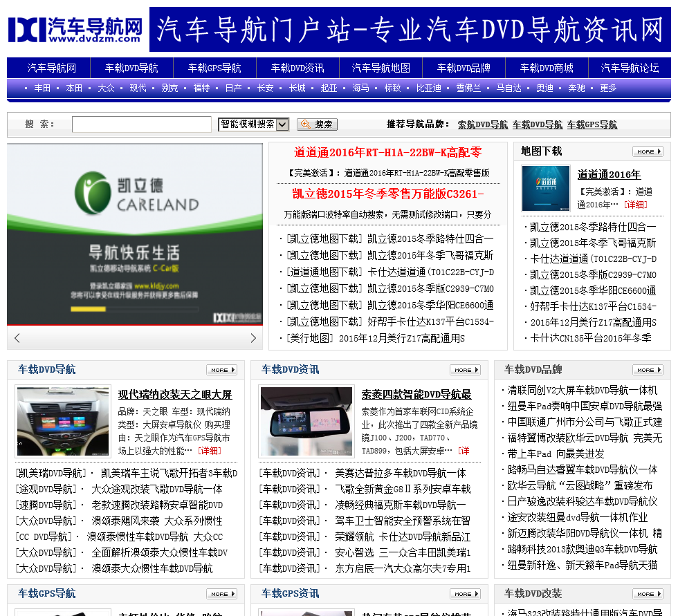Image resolution: width=678 pixels, height=616 pixels.
Task: Open the 道道通 map download thumbnail
Action: tap(546, 188)
